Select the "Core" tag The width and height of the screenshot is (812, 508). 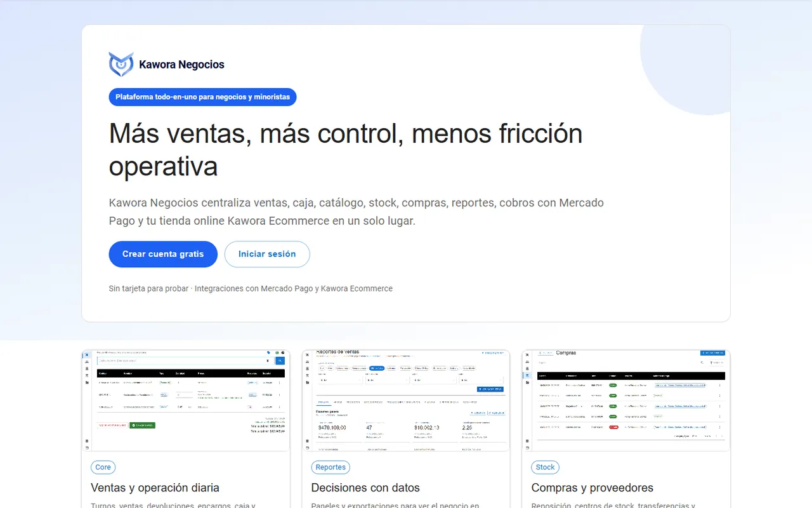point(103,467)
